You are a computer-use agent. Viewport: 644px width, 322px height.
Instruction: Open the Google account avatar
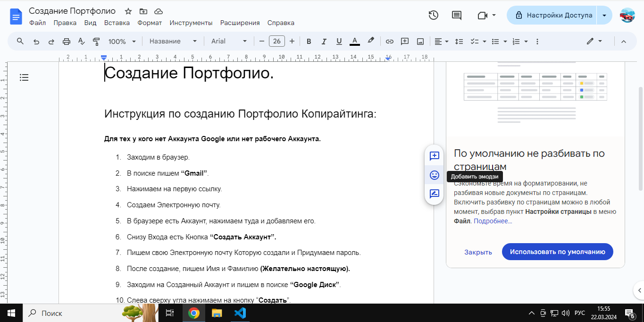[627, 15]
